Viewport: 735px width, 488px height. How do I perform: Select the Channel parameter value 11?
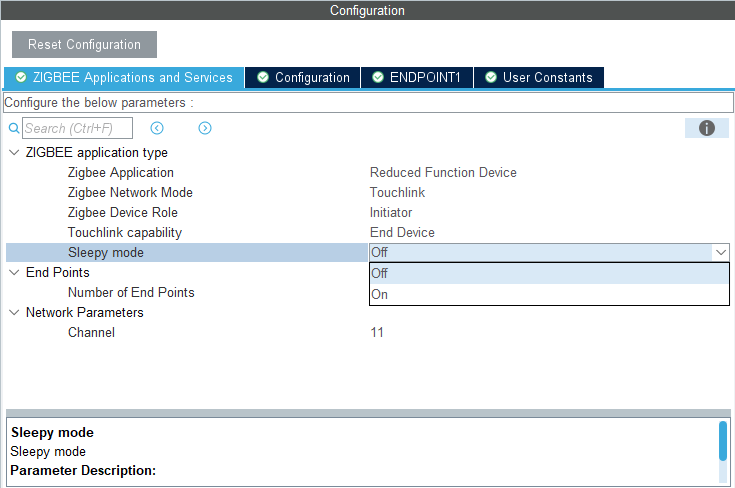[x=377, y=333]
